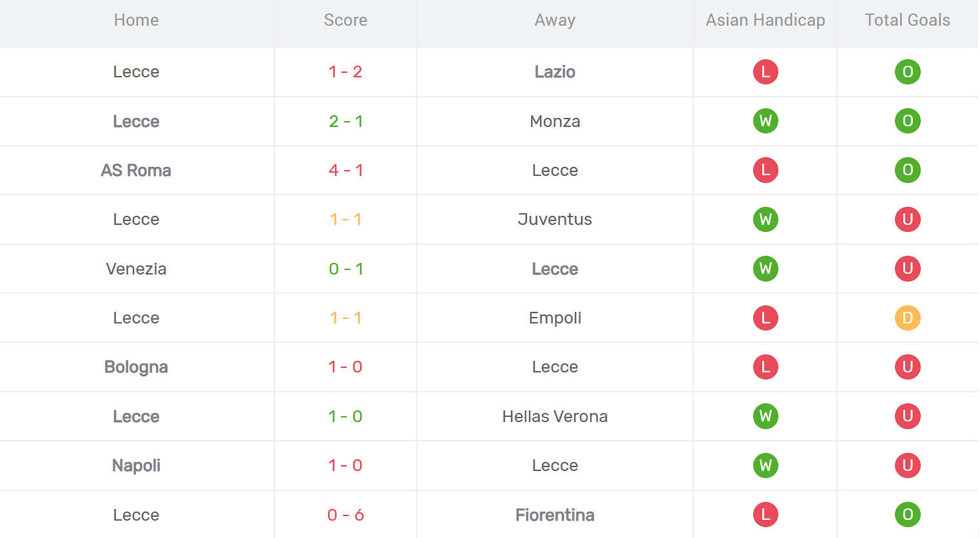
Task: Click the green O badge in Lecce vs Monza row
Action: click(907, 121)
